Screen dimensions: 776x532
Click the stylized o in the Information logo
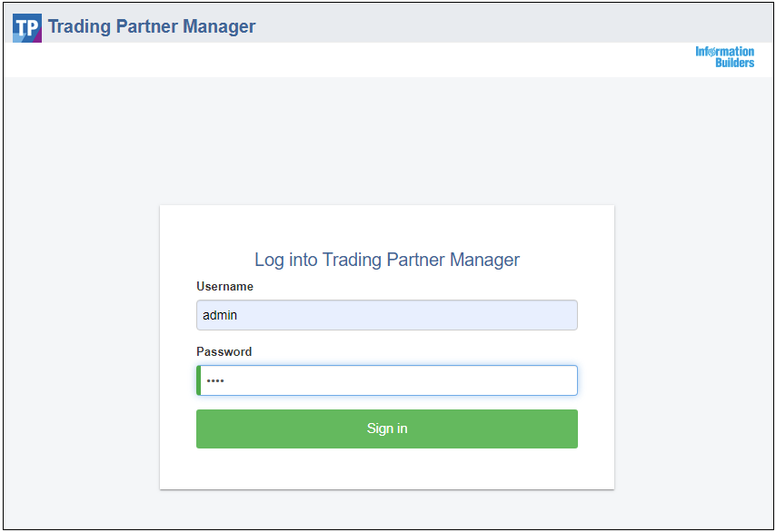(711, 52)
